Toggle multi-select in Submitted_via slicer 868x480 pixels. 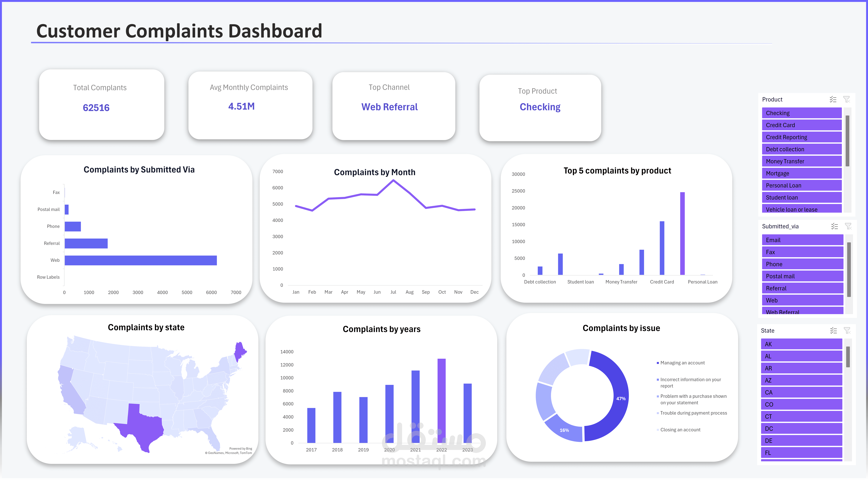pos(834,226)
